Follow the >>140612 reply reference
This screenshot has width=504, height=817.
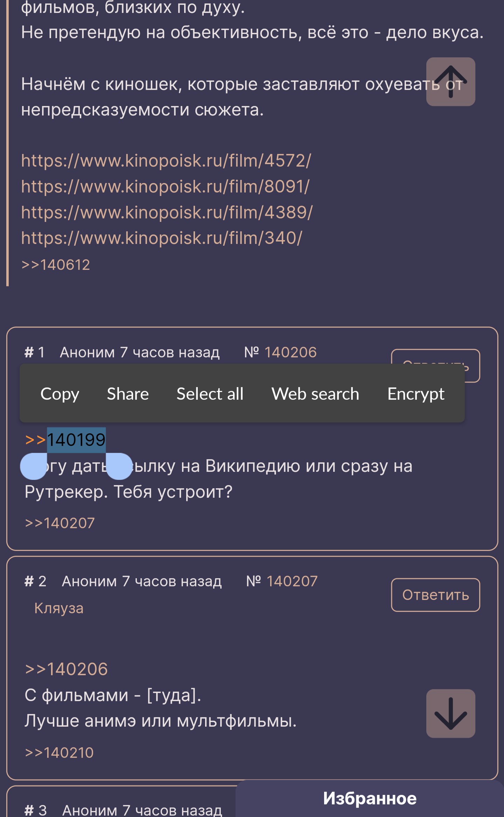point(56,265)
